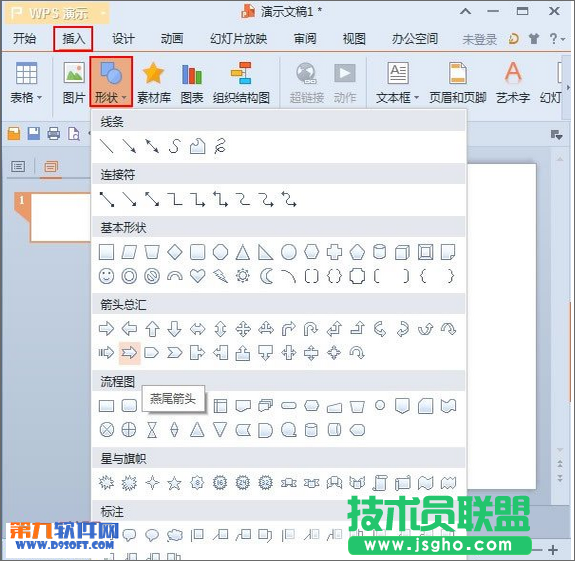Select the right arrow shape
This screenshot has width=575, height=561.
(x=106, y=329)
